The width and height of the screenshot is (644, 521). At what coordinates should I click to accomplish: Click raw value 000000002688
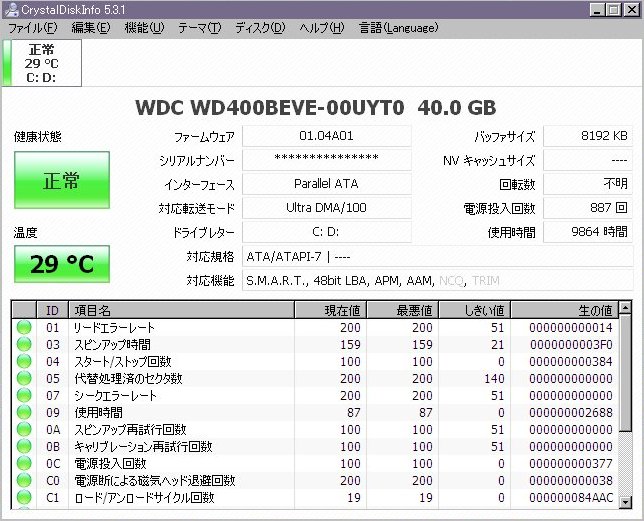pyautogui.click(x=571, y=413)
